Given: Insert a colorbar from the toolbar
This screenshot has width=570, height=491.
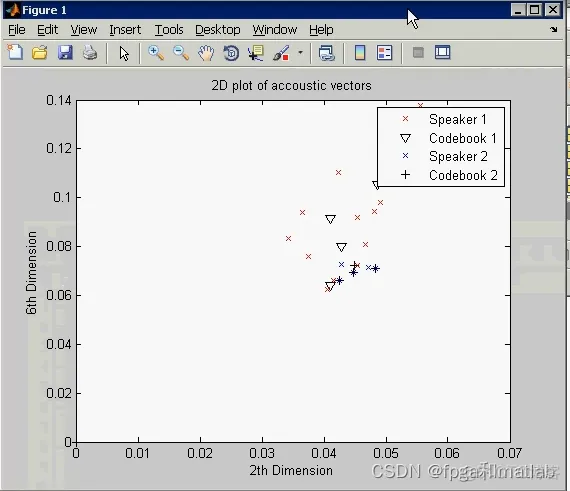Looking at the screenshot, I should [x=360, y=53].
